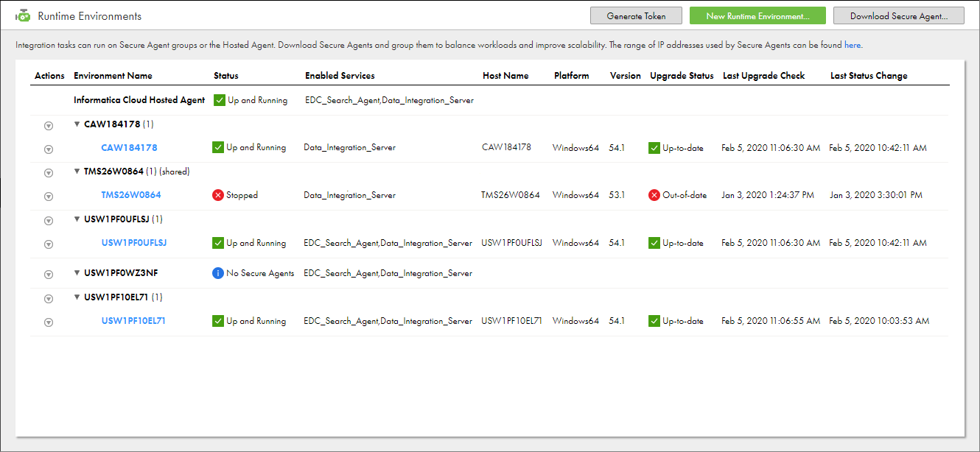Open actions menu for USW1PF10EL71 group
This screenshot has height=452, width=980.
(x=49, y=299)
